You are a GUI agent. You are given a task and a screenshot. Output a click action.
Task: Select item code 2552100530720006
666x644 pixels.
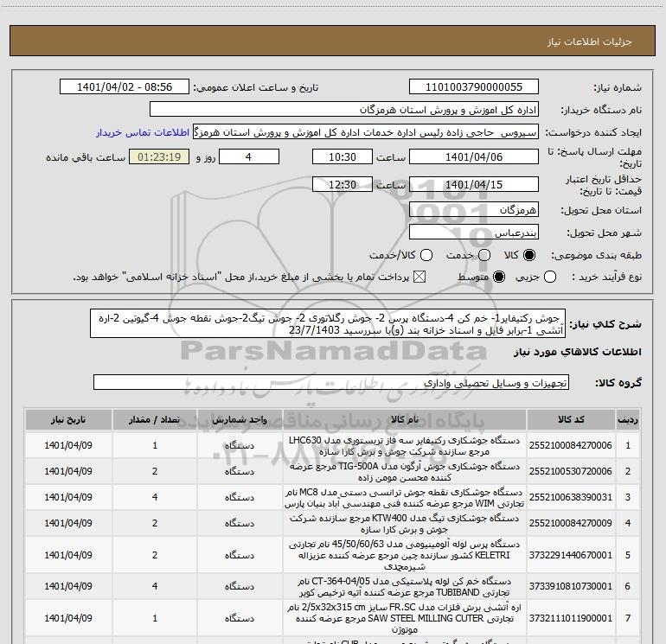click(571, 471)
